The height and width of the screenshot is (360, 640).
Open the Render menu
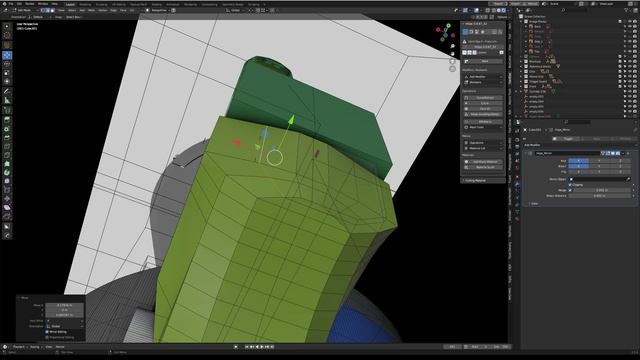pos(29,4)
